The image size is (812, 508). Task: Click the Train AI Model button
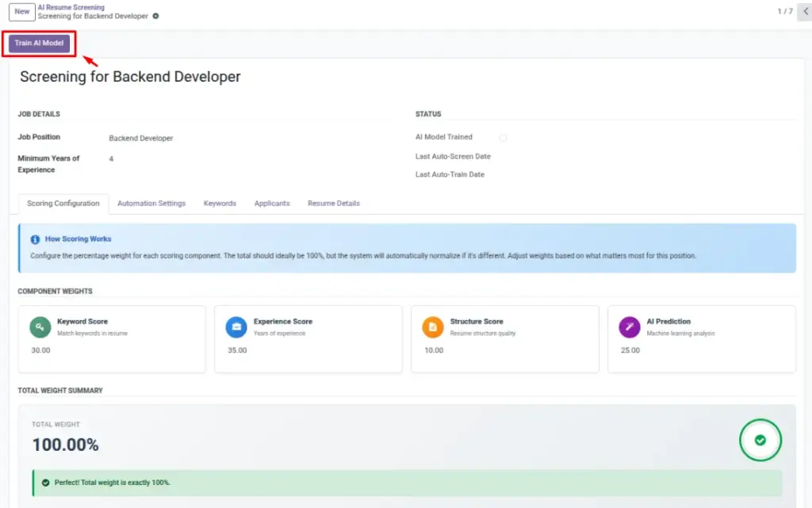tap(39, 44)
